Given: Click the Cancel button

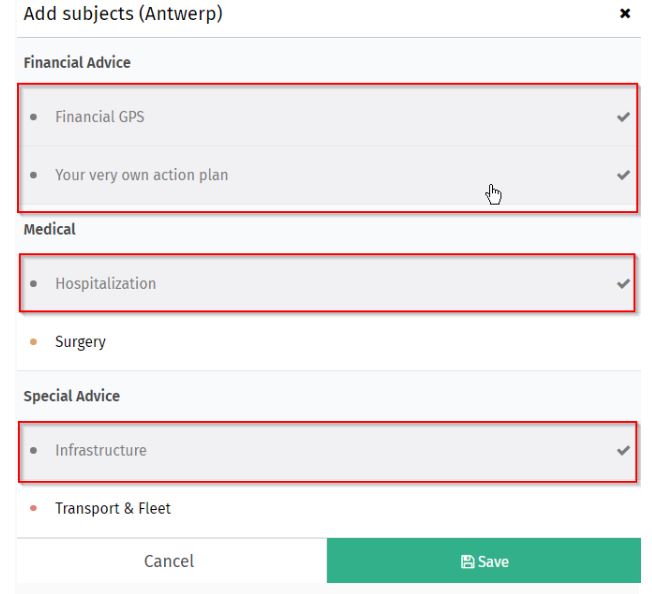Looking at the screenshot, I should [169, 561].
